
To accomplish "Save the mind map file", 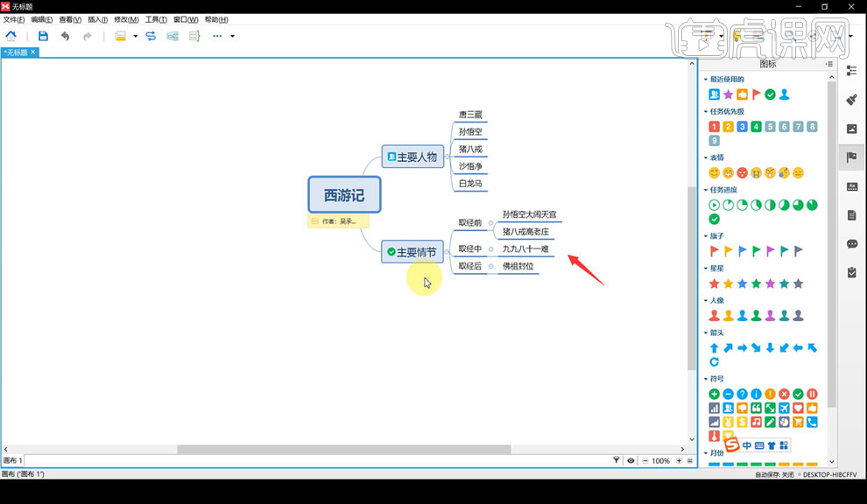I will [43, 36].
